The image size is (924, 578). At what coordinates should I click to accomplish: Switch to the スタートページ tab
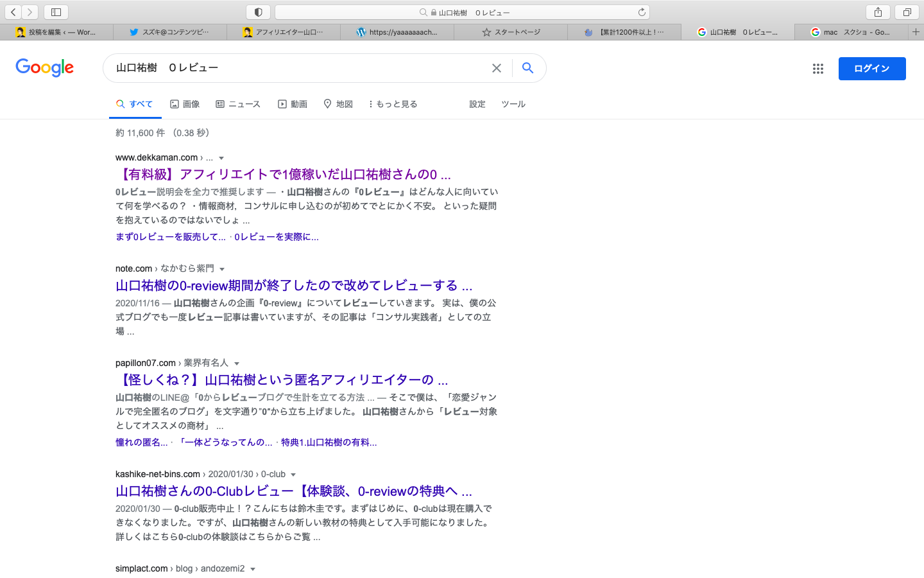[511, 32]
